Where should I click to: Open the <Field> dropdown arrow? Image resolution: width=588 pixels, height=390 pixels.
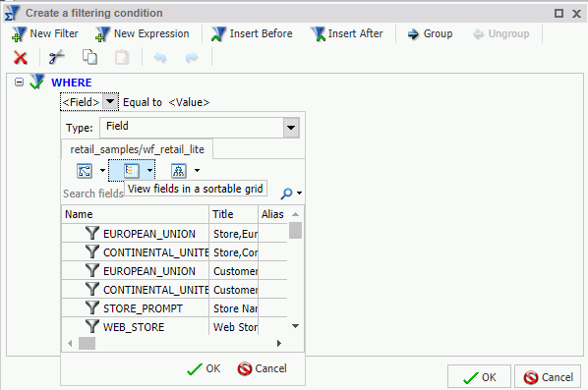[x=110, y=101]
